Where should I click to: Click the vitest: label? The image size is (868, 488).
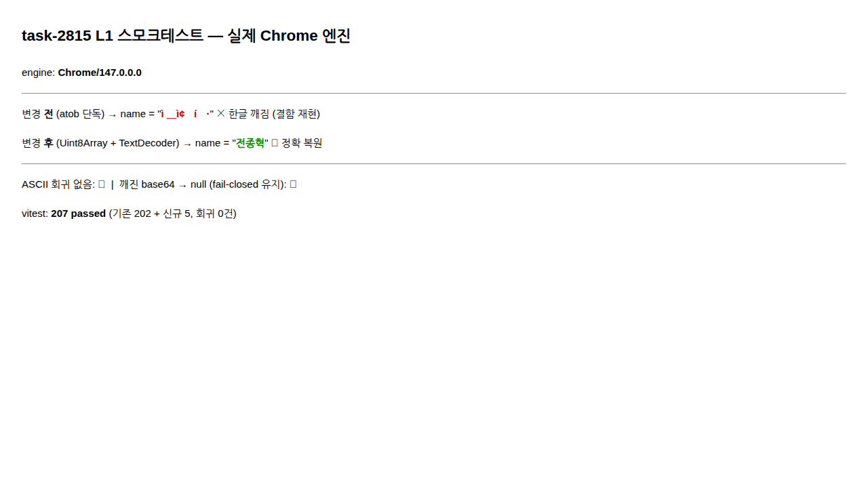(x=35, y=213)
